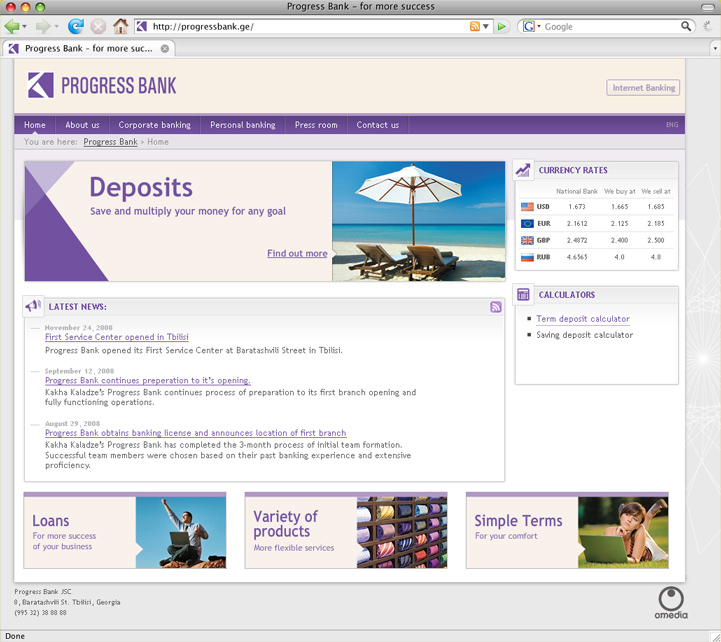Click the search magnifier icon
The image size is (721, 642).
(x=686, y=26)
